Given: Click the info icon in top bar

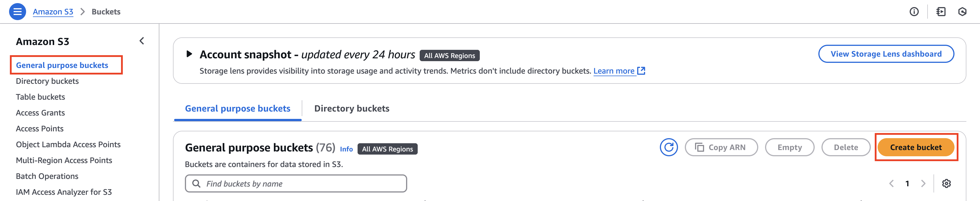Looking at the screenshot, I should 914,12.
